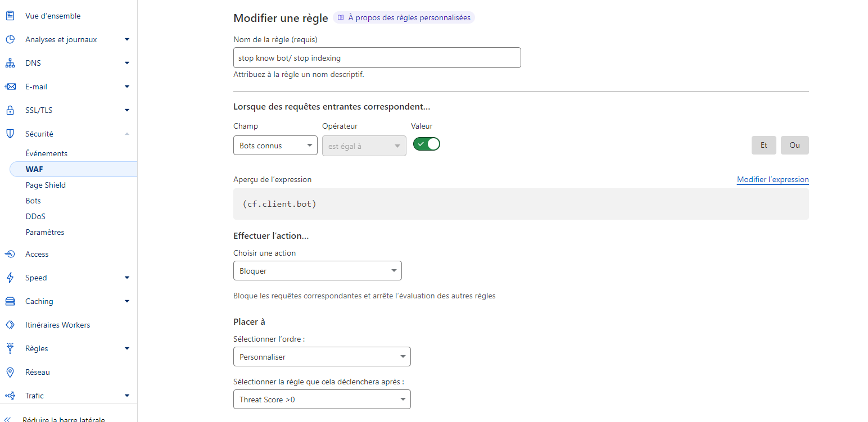Click the SSL/TLS padlock icon
Screen dimensions: 868x422
tap(10, 110)
